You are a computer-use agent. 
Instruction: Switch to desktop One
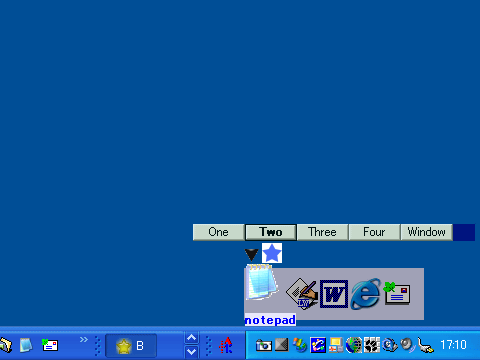[x=218, y=232]
